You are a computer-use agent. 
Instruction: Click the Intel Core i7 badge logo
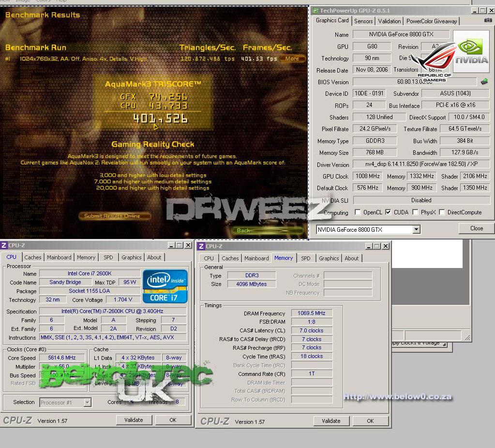click(165, 286)
